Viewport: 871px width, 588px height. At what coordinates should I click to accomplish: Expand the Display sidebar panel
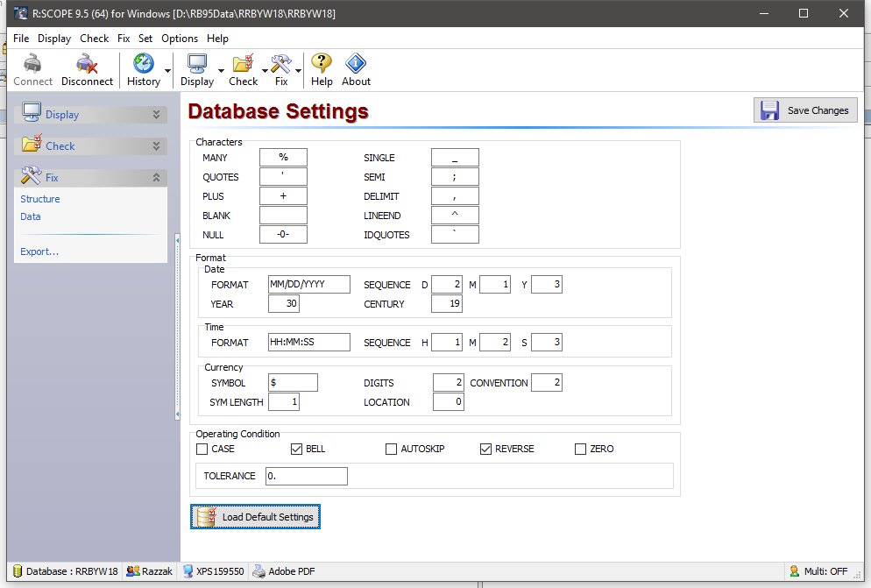158,115
